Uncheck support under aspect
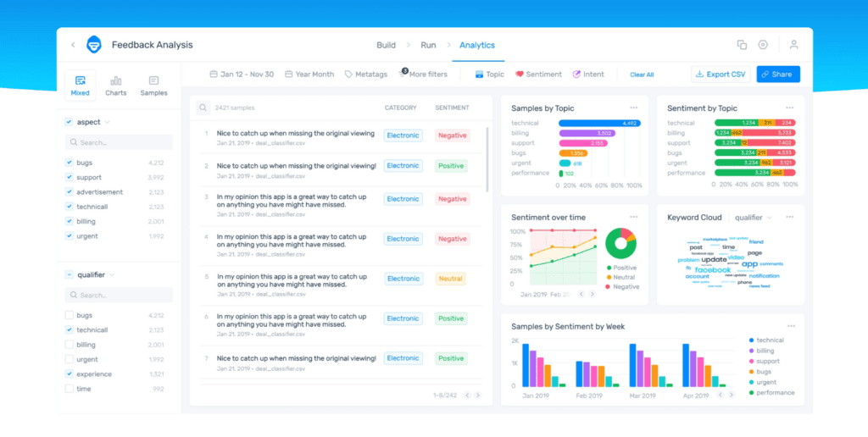 coord(70,178)
